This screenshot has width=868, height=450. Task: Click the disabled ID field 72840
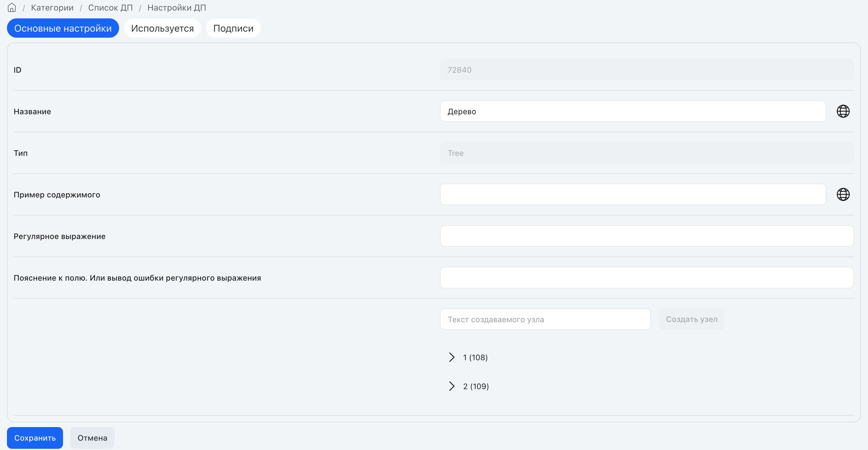pos(647,70)
